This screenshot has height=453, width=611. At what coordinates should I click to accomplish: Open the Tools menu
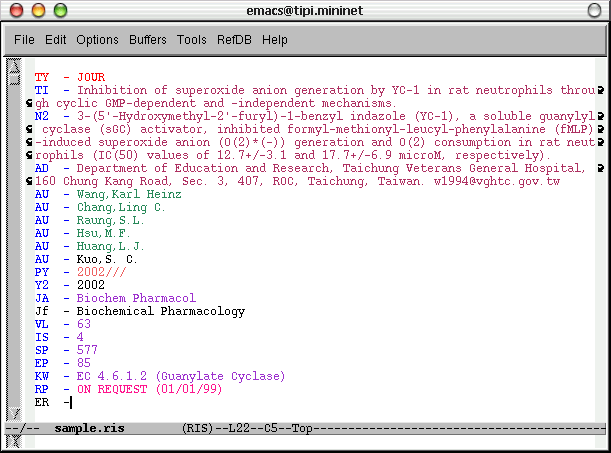[192, 40]
